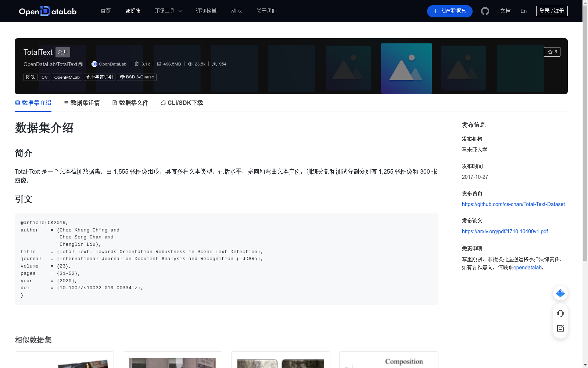Open the headset customer support icon
Viewport: 588px width, 368px height.
tap(560, 314)
